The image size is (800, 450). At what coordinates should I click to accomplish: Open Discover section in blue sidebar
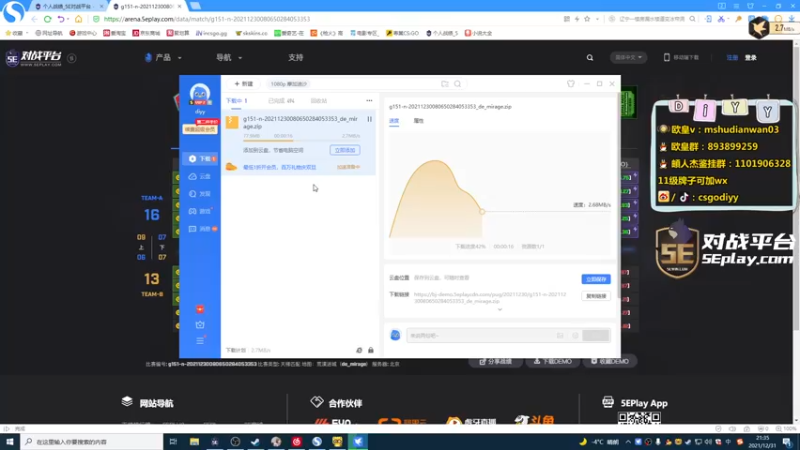(200, 194)
